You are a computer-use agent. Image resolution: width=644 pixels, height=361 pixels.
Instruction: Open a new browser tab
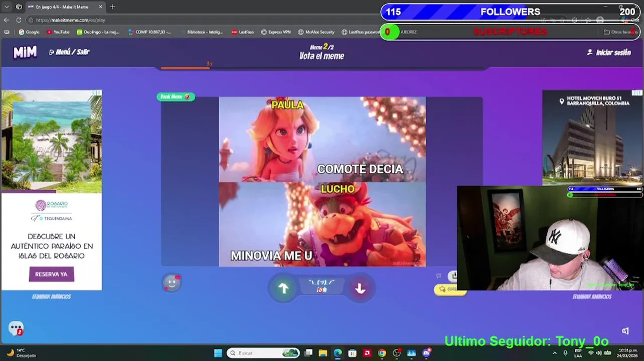(112, 7)
